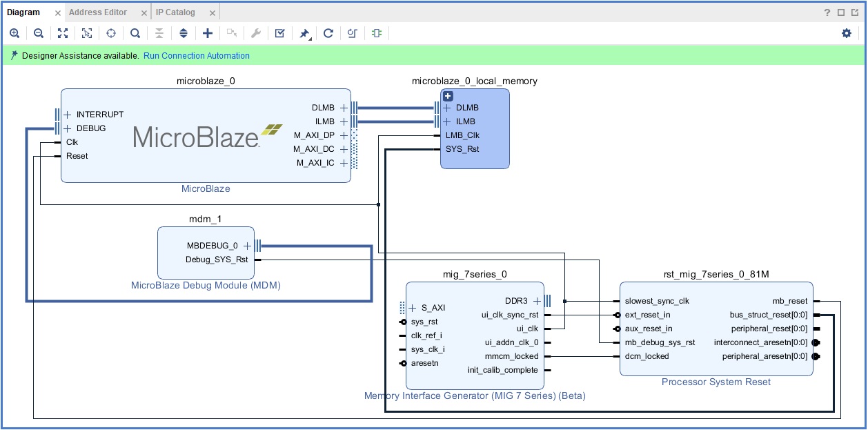Expand the M_AXI_DP interface port
The height and width of the screenshot is (430, 868).
click(x=344, y=135)
